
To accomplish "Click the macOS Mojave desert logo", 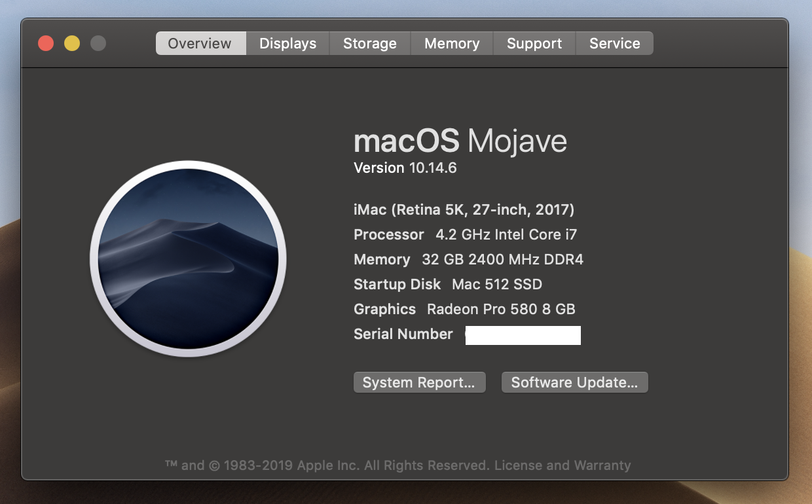I will [188, 259].
